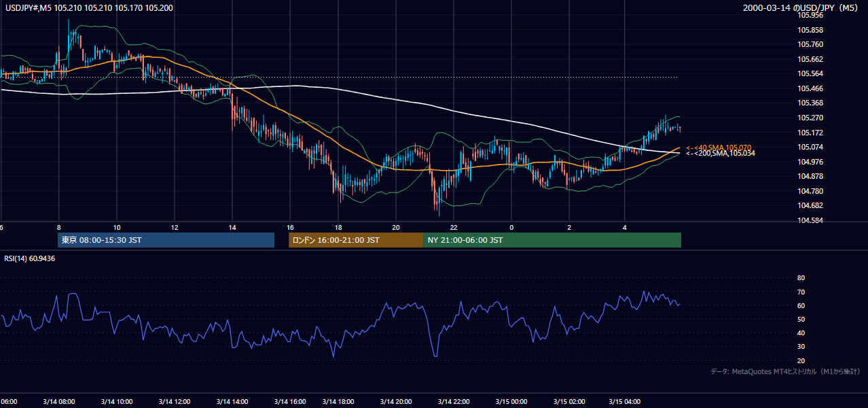Screen dimensions: 868x408
Task: Click the 3/15 04:00 date axis label
Action: [626, 401]
